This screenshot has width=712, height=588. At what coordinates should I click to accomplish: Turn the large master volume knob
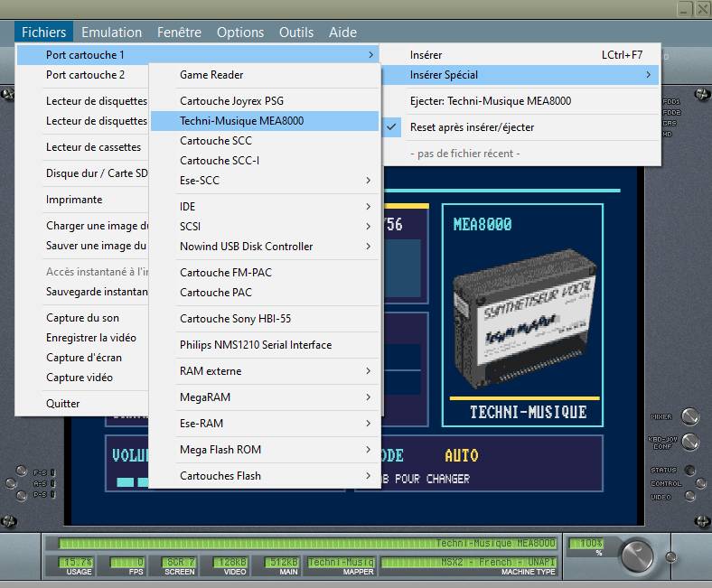637,555
